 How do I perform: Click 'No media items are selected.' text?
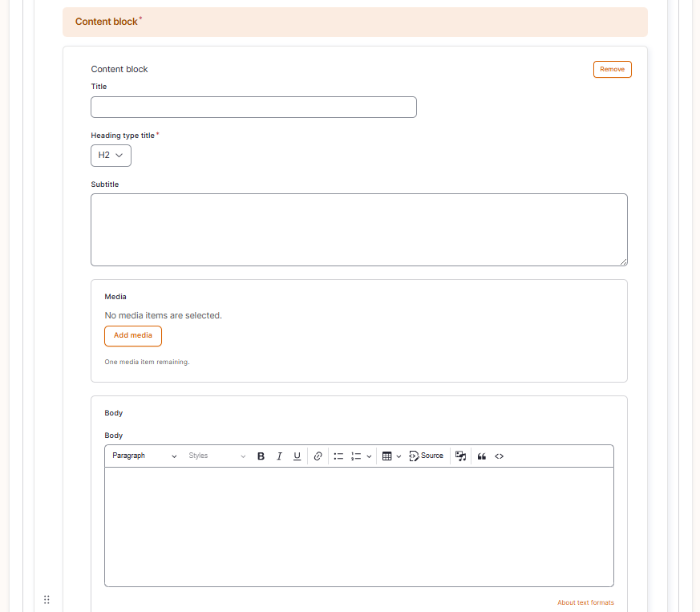163,315
